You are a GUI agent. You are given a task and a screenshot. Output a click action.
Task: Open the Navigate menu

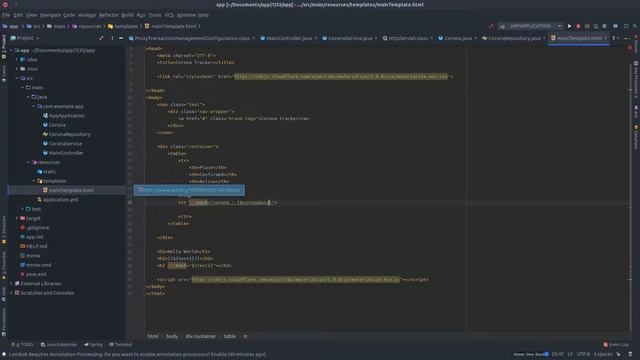click(50, 15)
